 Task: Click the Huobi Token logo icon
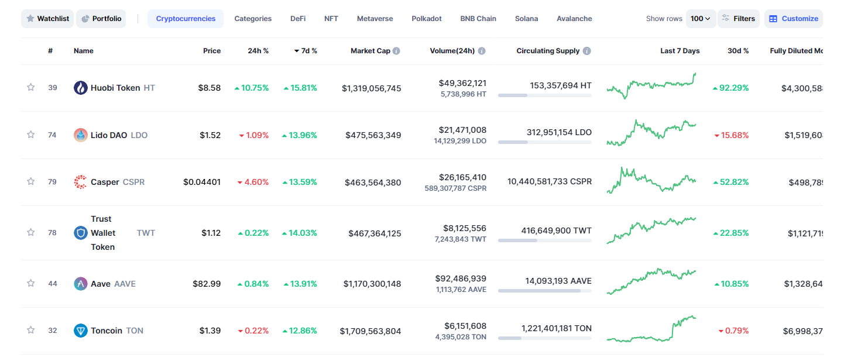click(81, 88)
